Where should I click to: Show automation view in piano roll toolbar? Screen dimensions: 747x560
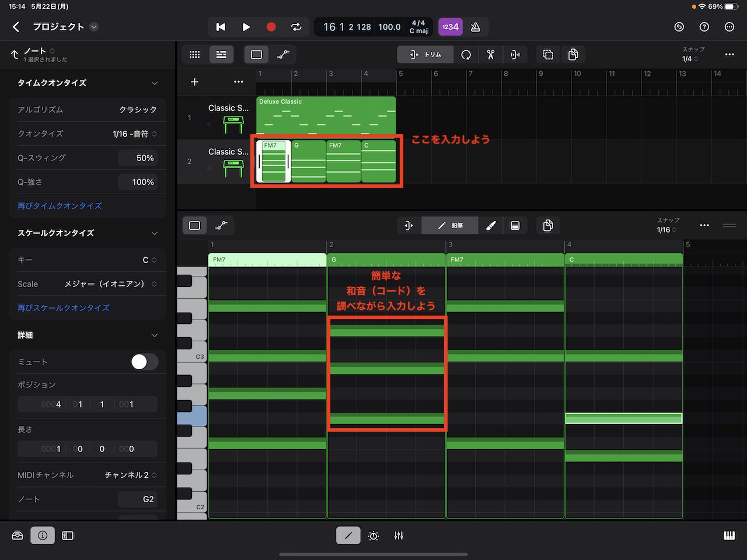click(222, 225)
